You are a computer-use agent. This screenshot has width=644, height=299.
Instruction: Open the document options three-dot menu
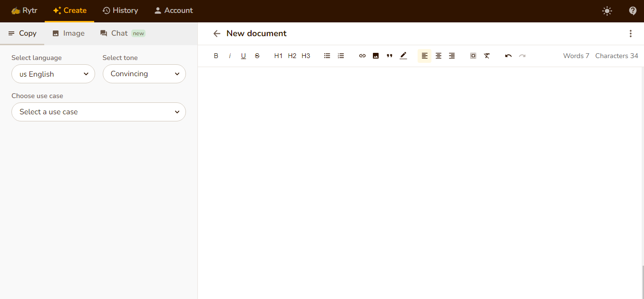click(631, 33)
